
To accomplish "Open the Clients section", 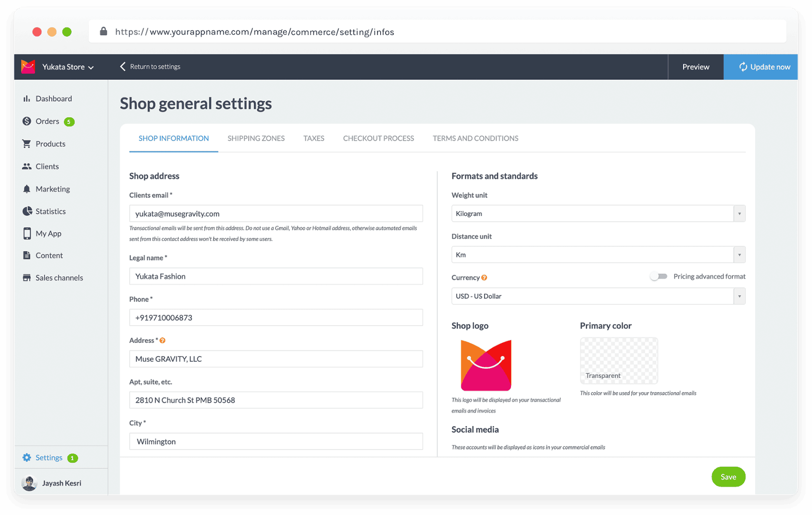I will click(x=47, y=166).
